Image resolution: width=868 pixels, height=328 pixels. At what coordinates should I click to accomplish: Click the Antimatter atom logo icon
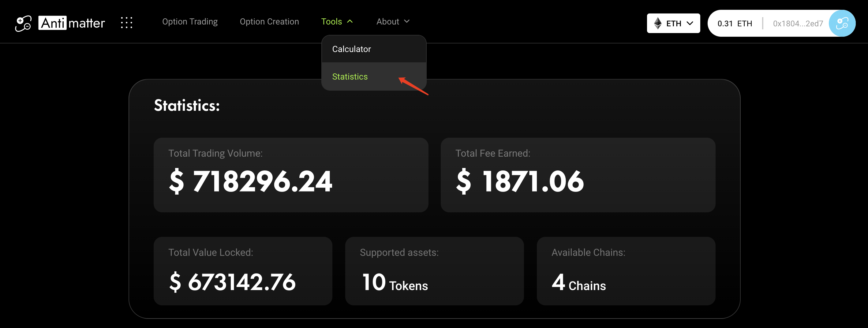point(23,23)
